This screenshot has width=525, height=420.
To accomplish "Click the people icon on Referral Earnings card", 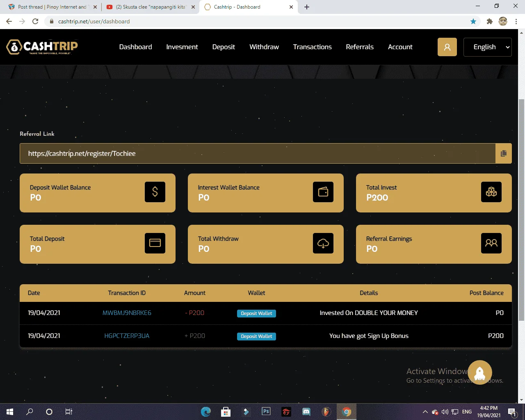I will pos(491,243).
